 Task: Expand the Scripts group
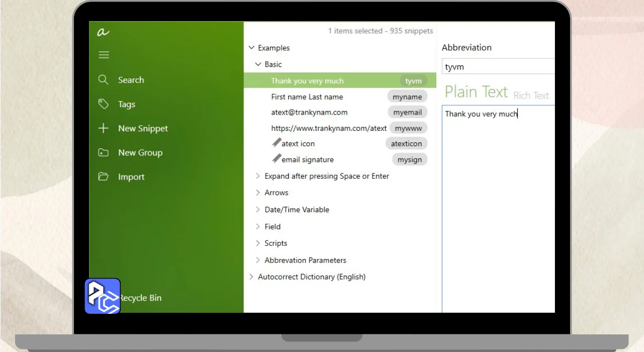coord(258,243)
